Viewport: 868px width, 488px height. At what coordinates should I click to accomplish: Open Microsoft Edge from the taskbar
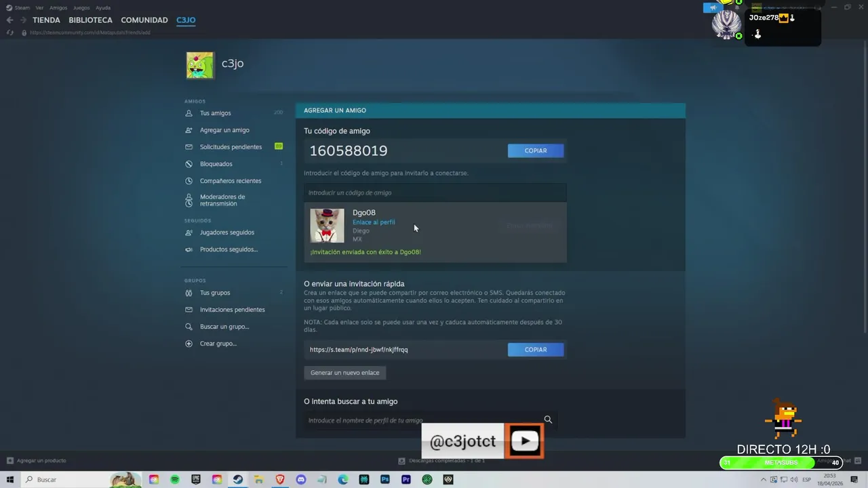343,480
